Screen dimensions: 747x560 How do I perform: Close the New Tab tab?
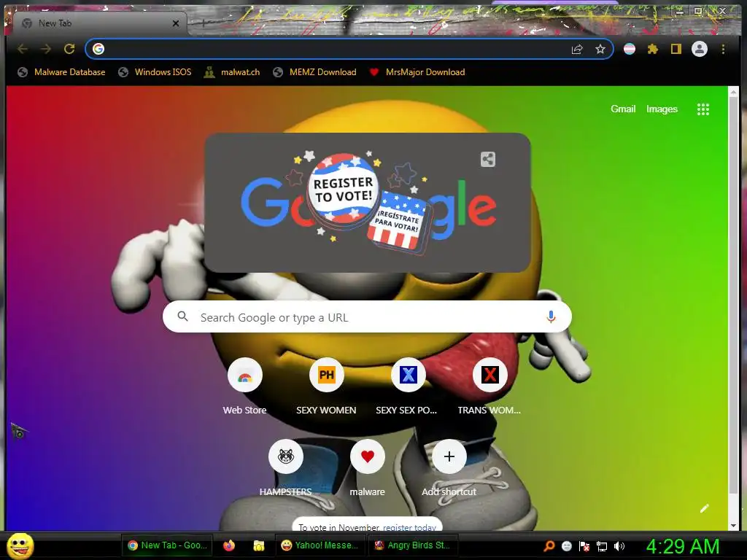(x=176, y=23)
